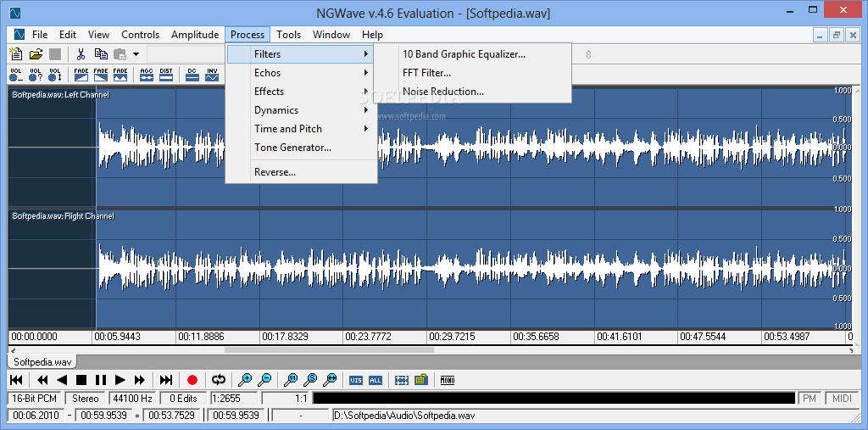
Task: Click the VOL question-mark icon
Action: (x=36, y=75)
